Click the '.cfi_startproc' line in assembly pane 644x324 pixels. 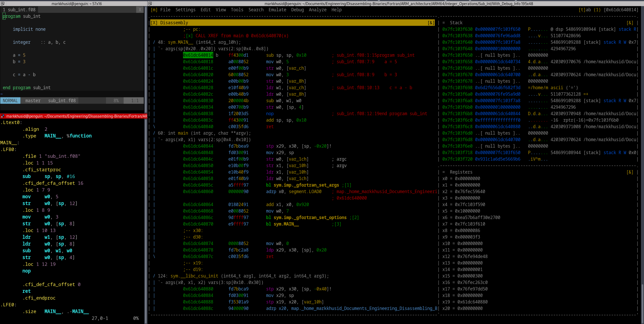pos(42,170)
